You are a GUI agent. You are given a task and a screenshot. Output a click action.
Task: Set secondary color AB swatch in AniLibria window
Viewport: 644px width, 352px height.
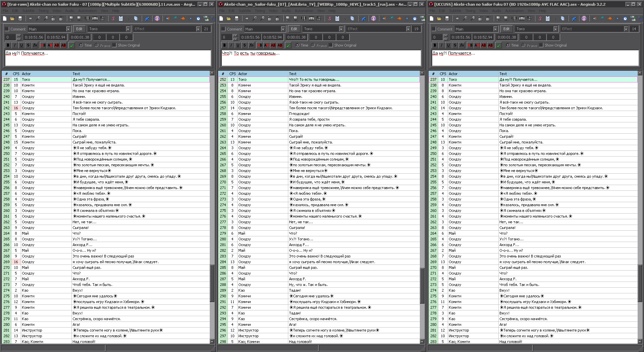coord(266,45)
